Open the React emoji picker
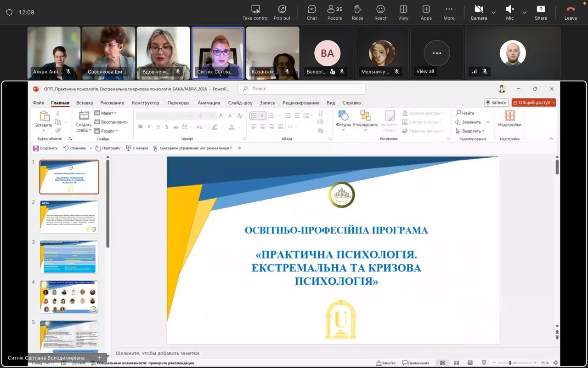The height and width of the screenshot is (368, 588). point(380,12)
